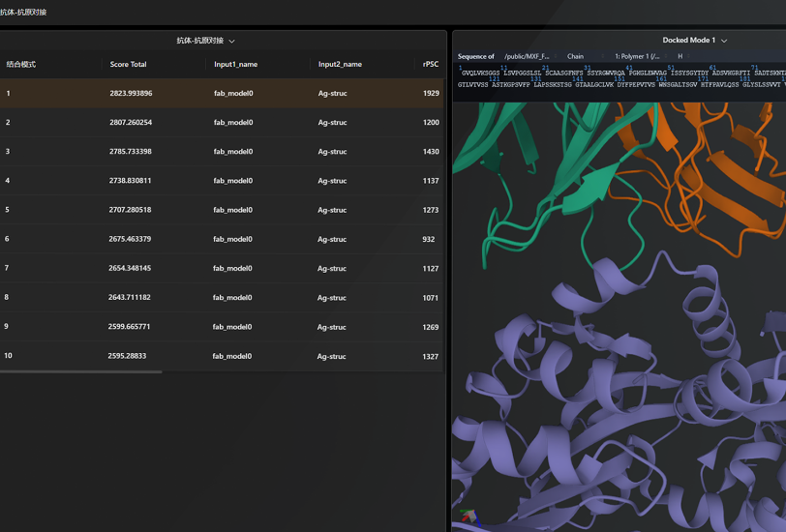Click the 'Sequence of' label
The image size is (786, 532).
tap(475, 57)
